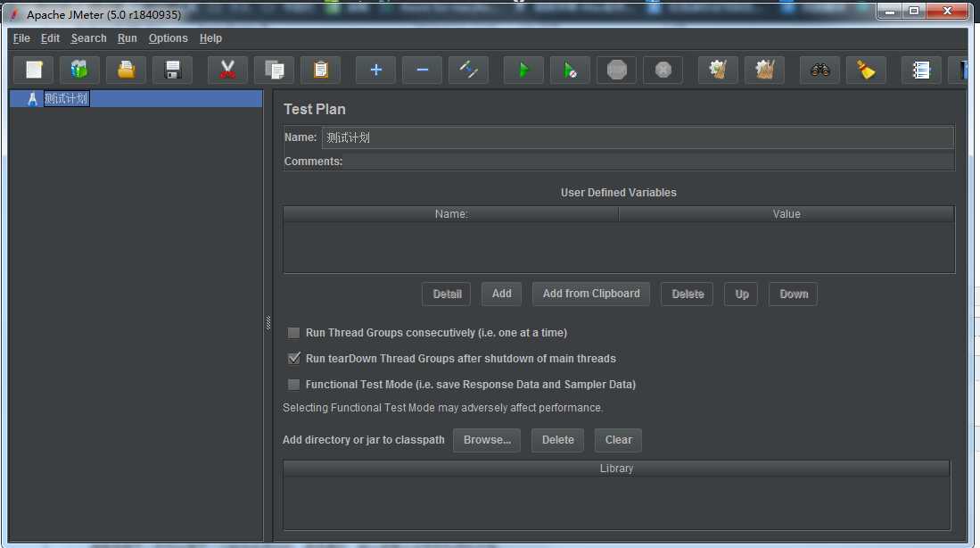Save test plan with floppy disk icon

pyautogui.click(x=172, y=70)
